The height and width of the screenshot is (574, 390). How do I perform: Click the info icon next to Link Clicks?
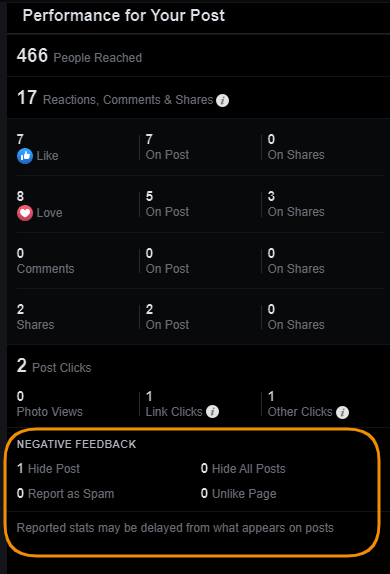212,412
